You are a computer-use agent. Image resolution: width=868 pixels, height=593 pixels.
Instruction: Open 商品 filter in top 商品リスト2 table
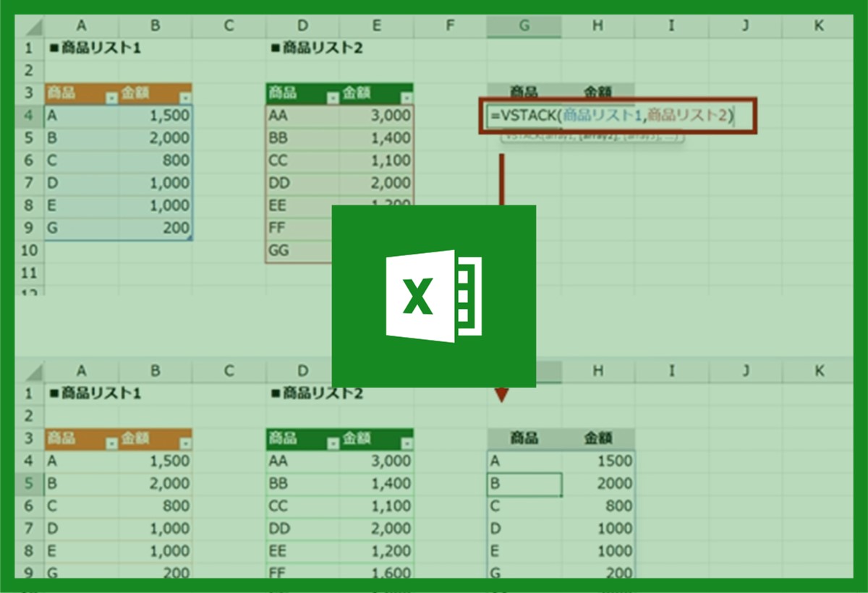tap(332, 98)
